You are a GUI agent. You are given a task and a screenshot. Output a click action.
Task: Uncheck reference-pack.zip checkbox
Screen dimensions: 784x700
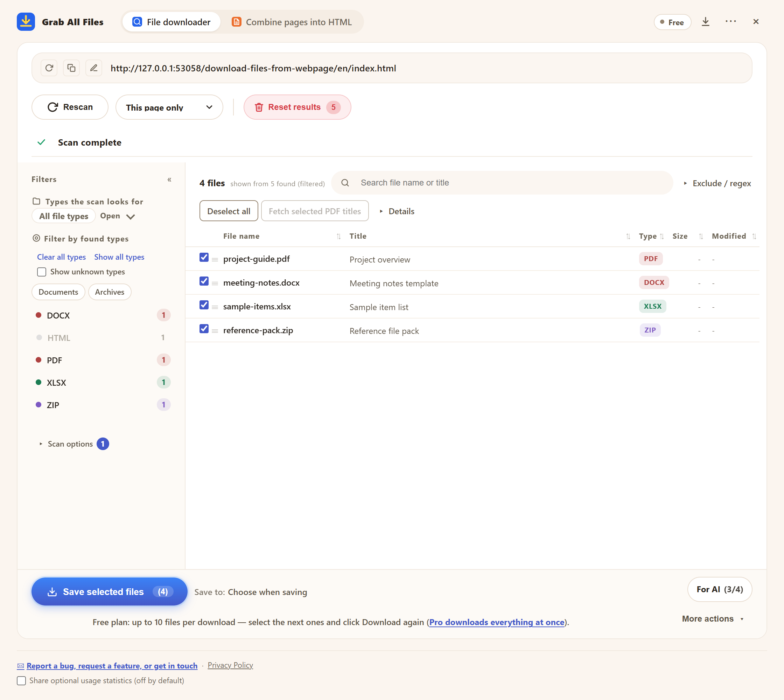click(204, 329)
